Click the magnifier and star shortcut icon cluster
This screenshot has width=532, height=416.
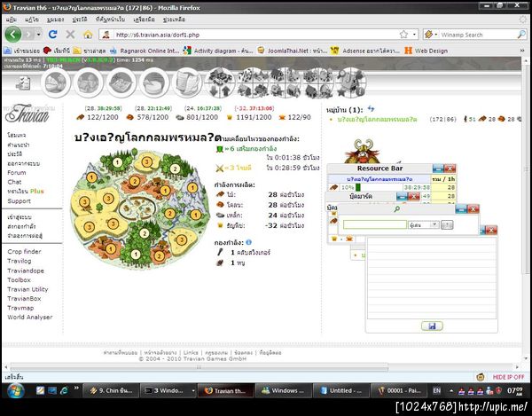351,82
